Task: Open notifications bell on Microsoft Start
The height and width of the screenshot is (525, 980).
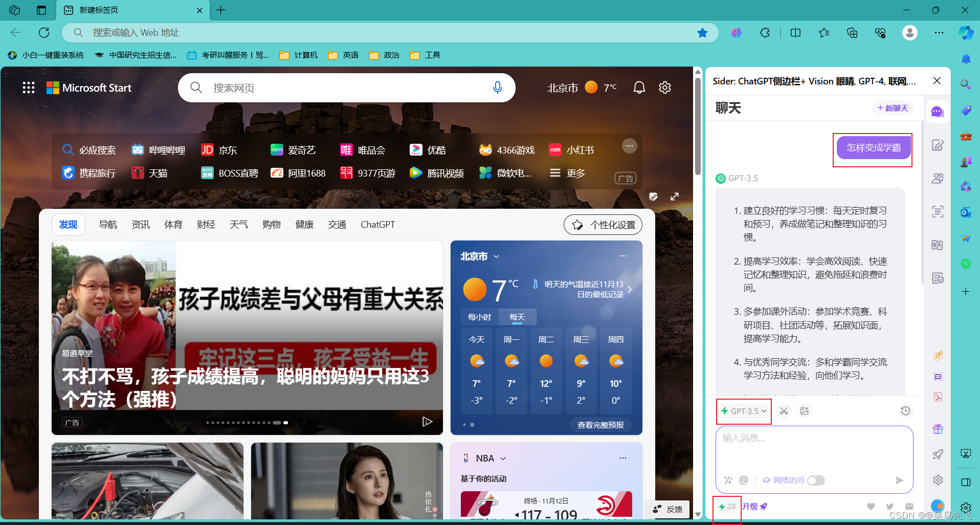Action: 639,87
